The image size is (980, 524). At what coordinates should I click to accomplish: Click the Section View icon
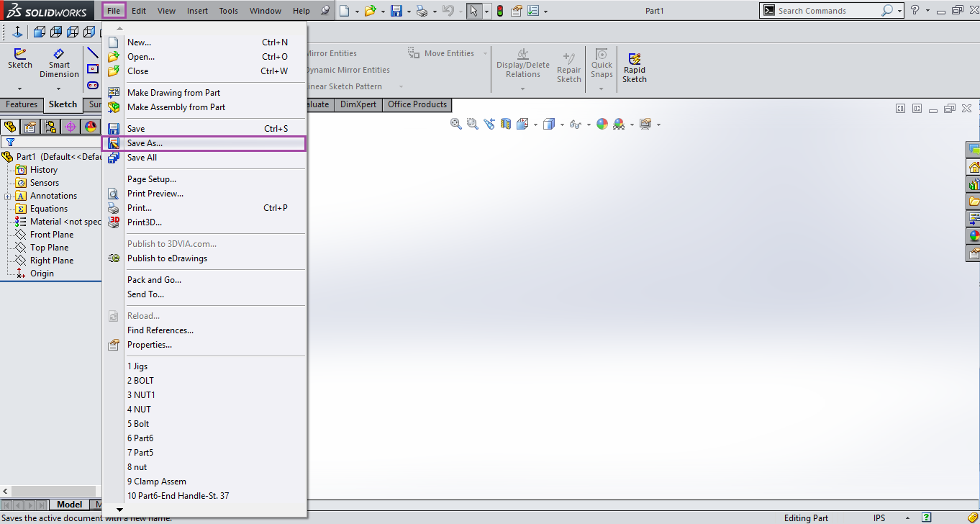505,124
